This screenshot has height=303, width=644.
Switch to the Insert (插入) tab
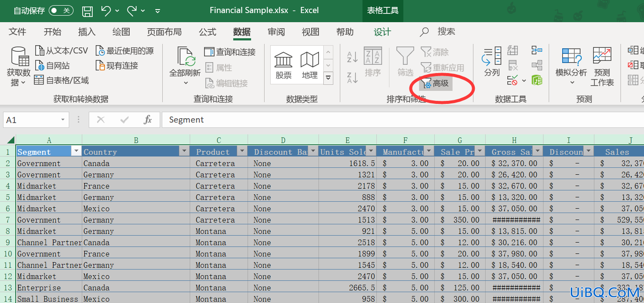coord(87,32)
